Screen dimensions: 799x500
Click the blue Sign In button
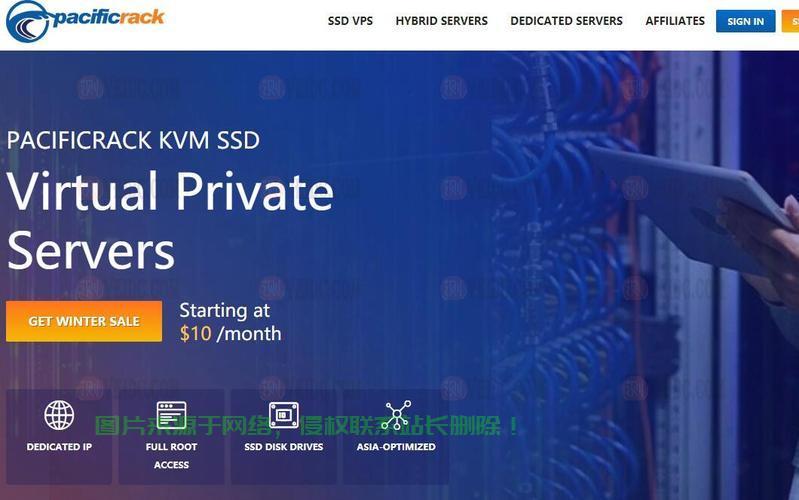(745, 21)
